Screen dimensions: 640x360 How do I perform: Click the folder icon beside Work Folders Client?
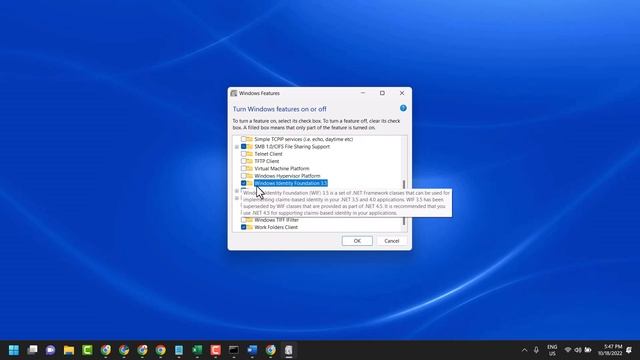pos(249,227)
